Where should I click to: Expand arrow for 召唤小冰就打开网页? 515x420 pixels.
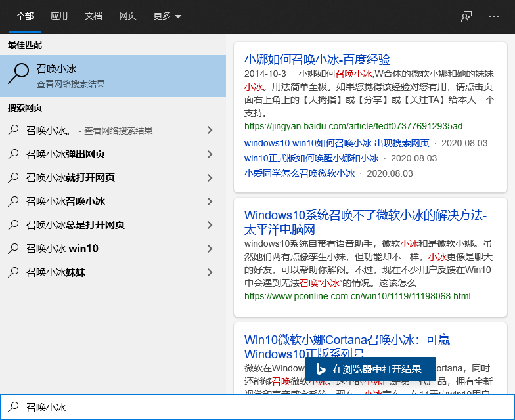pos(210,177)
